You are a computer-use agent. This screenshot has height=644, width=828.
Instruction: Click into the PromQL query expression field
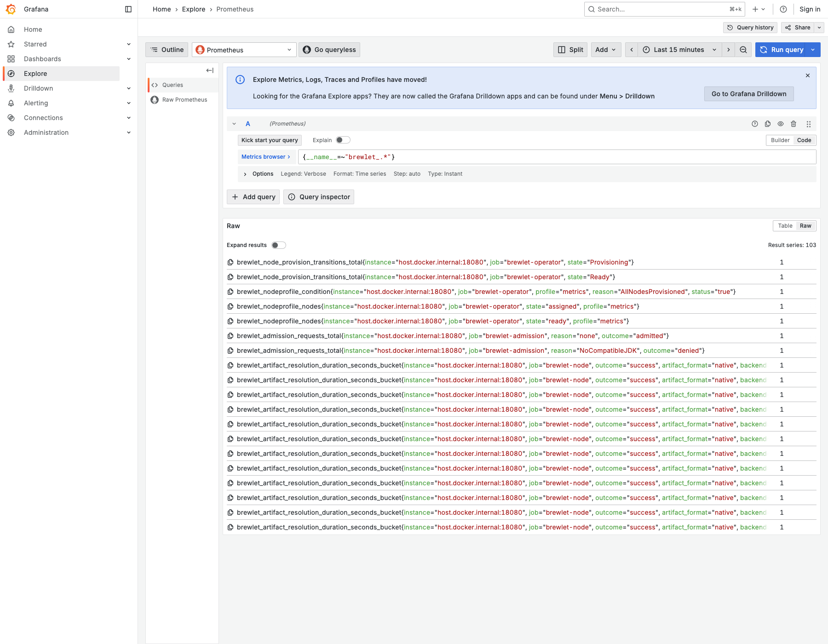coord(557,157)
